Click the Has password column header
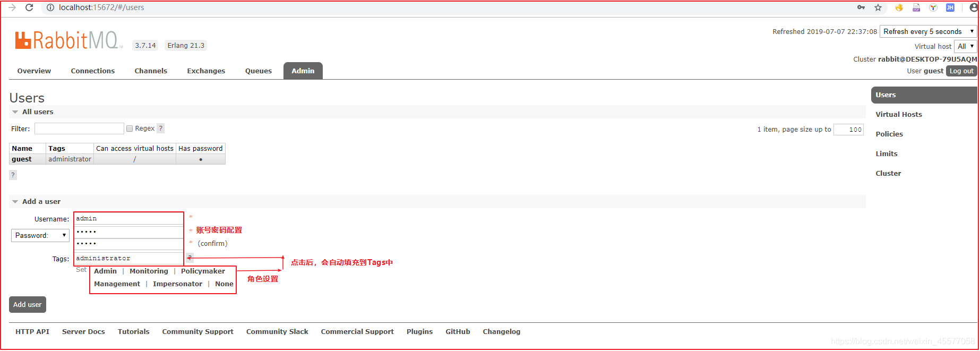The image size is (980, 351). click(x=201, y=148)
